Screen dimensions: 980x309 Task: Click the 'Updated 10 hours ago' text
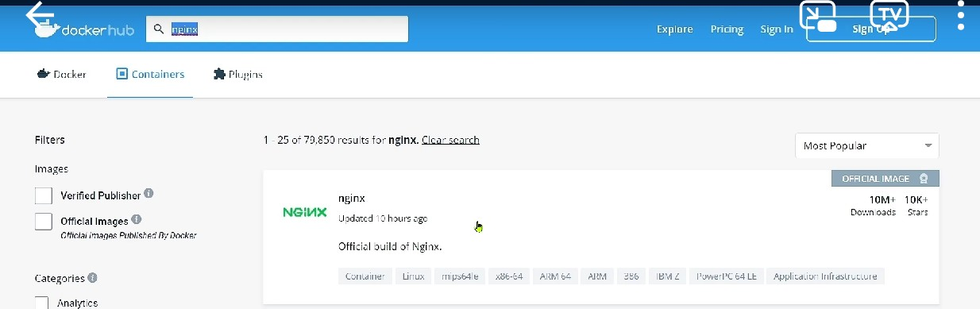[383, 218]
